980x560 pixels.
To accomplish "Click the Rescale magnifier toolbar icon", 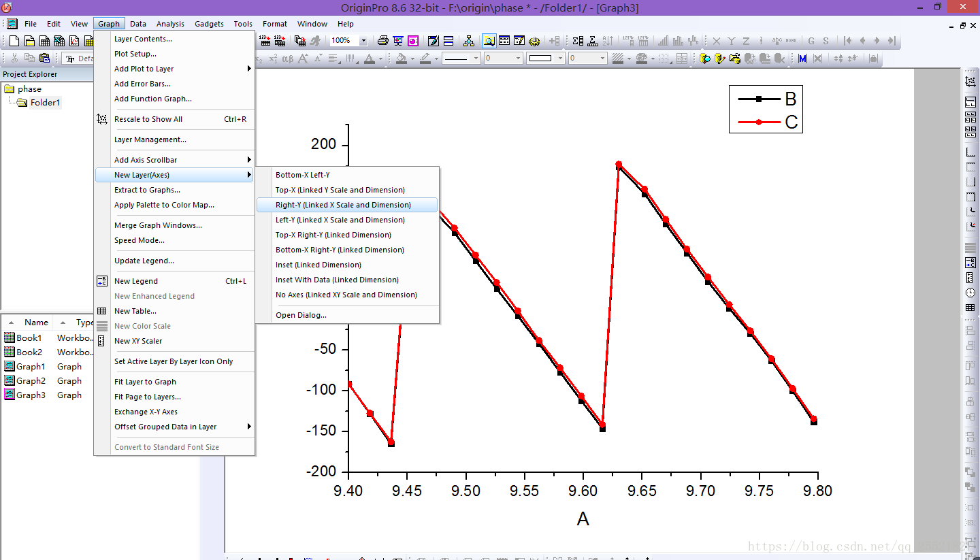I will [489, 41].
